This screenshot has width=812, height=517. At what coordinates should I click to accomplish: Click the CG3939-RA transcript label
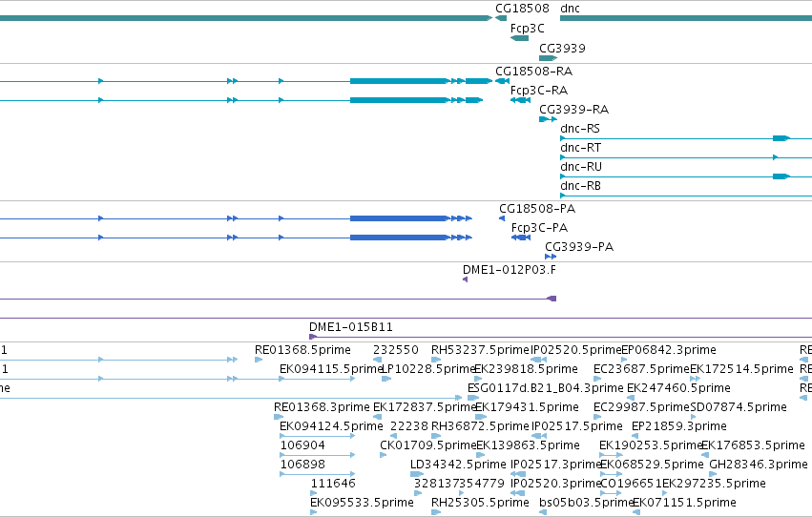(x=573, y=110)
